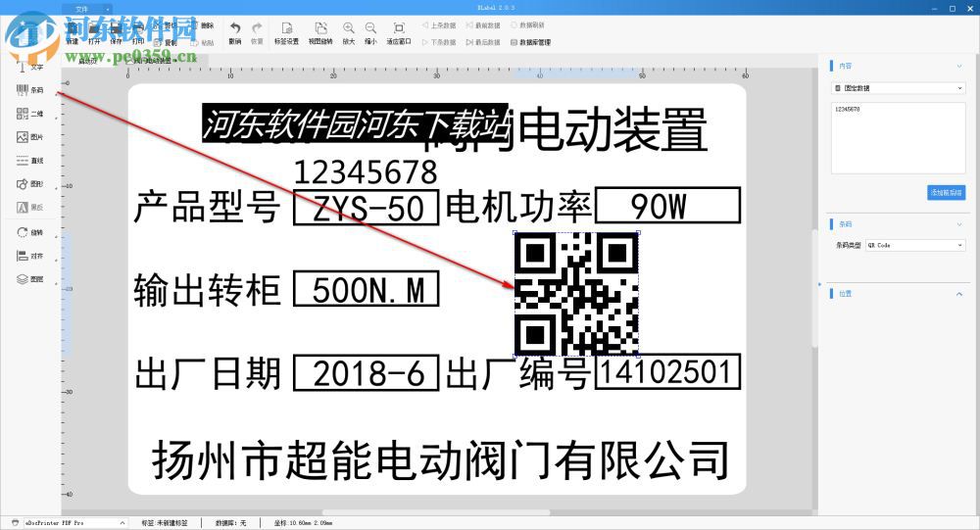The width and height of the screenshot is (980, 530).
Task: Expand the 位置 position section
Action: tap(958, 294)
